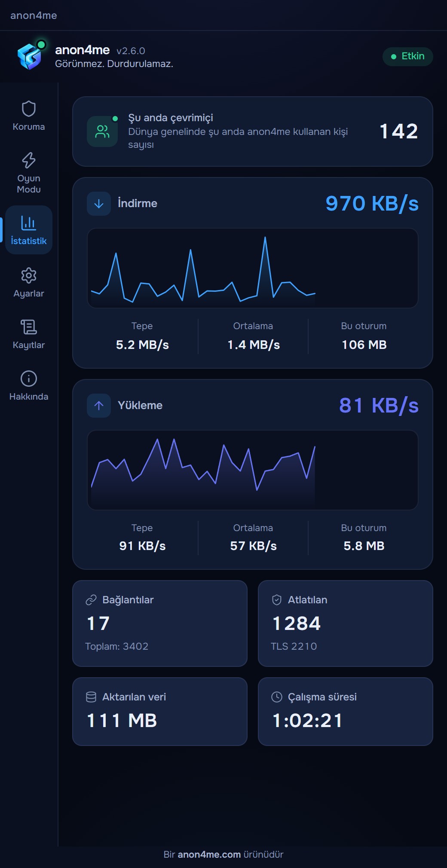Click the Aktarılan veri database icon
The image size is (447, 868).
91,697
